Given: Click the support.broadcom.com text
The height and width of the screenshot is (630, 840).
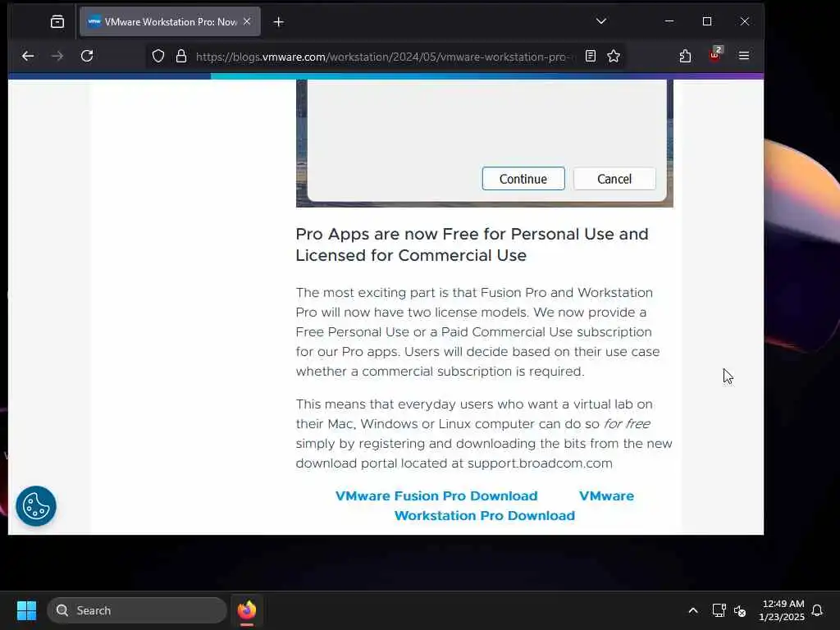Looking at the screenshot, I should point(540,463).
